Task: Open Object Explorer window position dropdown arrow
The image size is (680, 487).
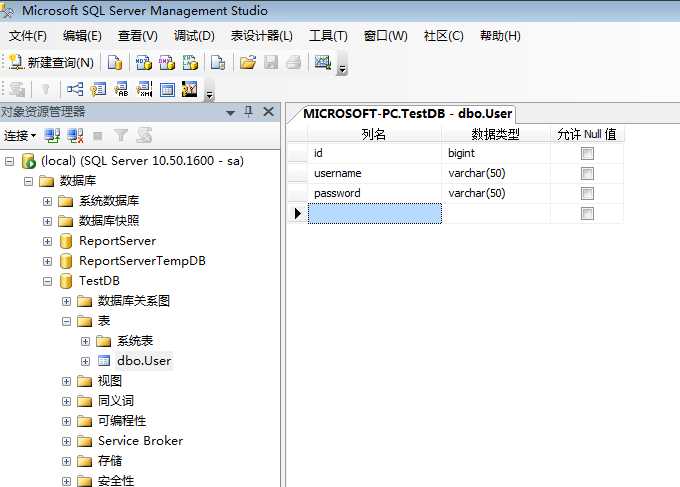Action: 230,113
